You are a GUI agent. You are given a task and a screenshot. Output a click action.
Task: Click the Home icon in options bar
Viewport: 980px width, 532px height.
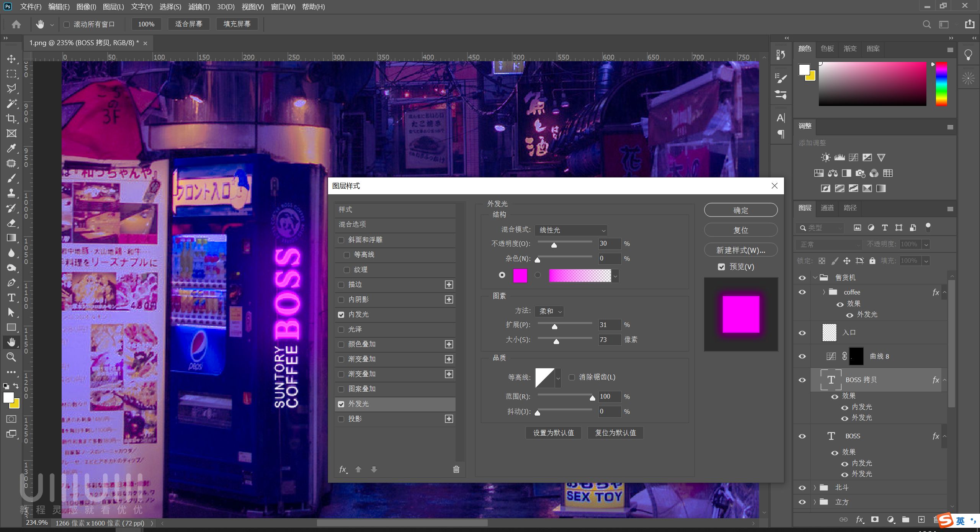click(x=16, y=24)
